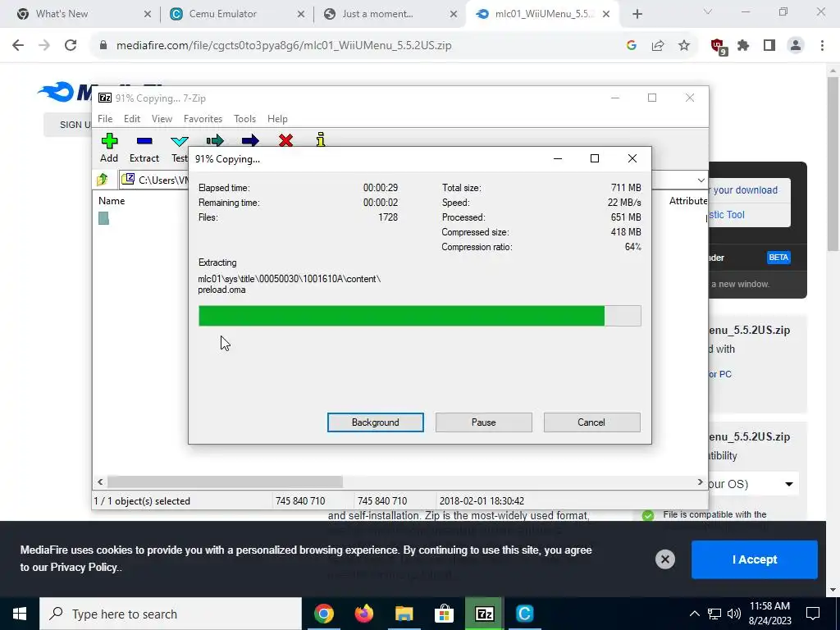This screenshot has width=840, height=630.
Task: Open the notification center icon
Action: pyautogui.click(x=813, y=614)
